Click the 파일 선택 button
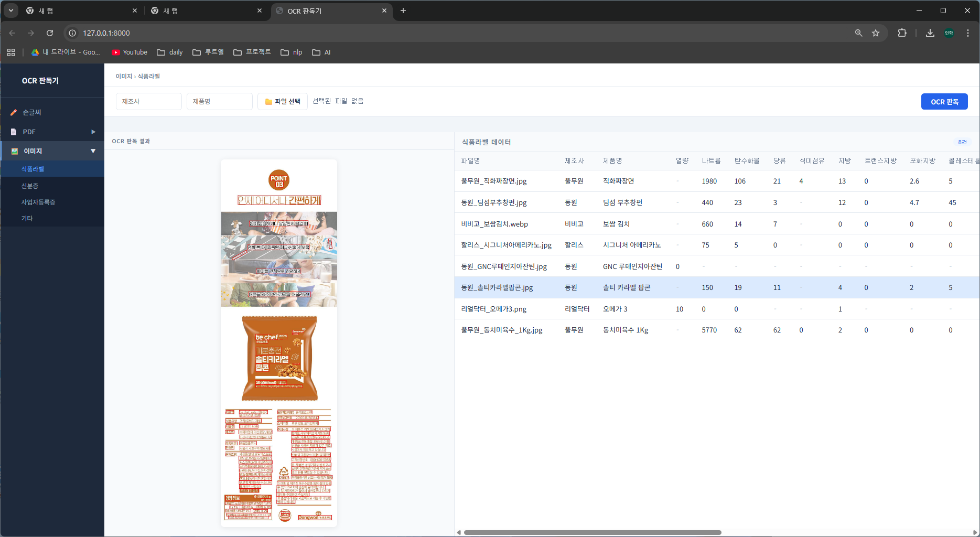The height and width of the screenshot is (537, 980). click(282, 101)
